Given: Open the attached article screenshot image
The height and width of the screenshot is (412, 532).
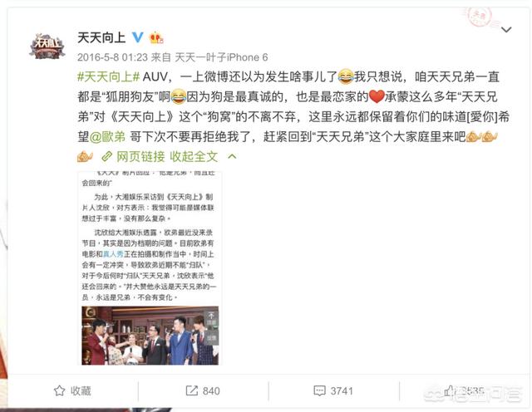Looking at the screenshot, I should click(x=150, y=268).
